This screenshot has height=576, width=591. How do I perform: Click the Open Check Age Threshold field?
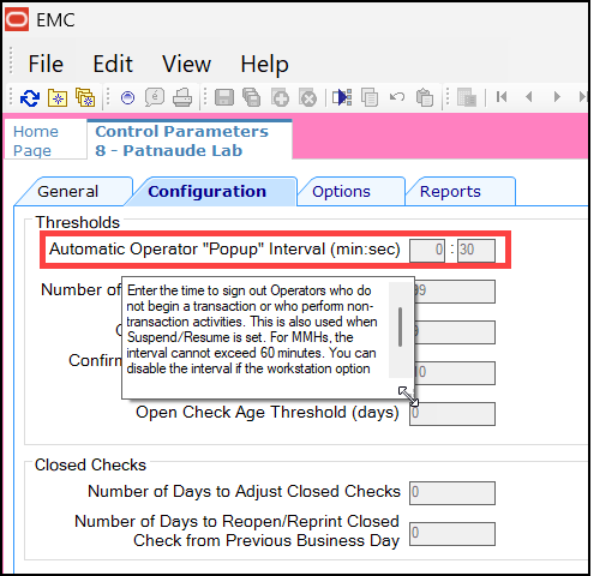click(x=452, y=414)
